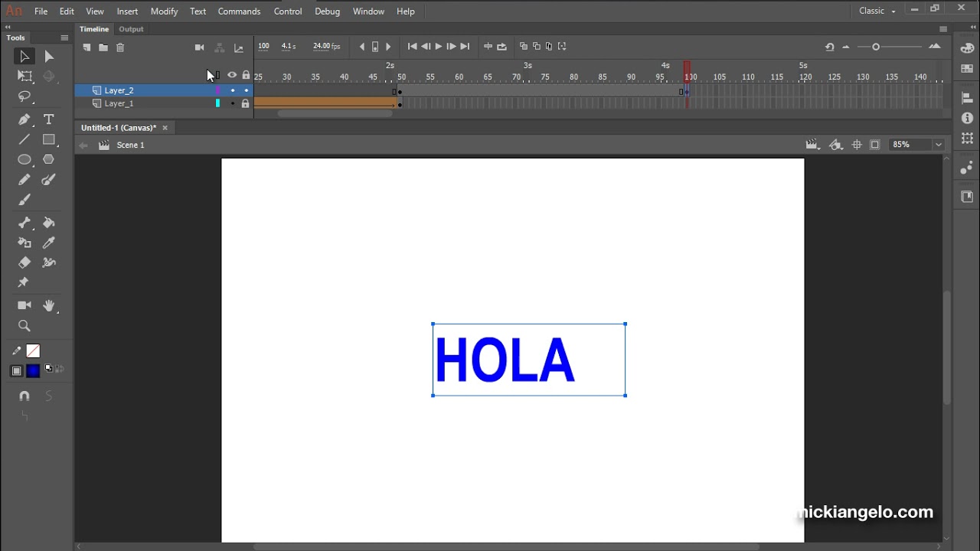Toggle outline color for Layer_1
The image size is (980, 551).
[x=218, y=103]
